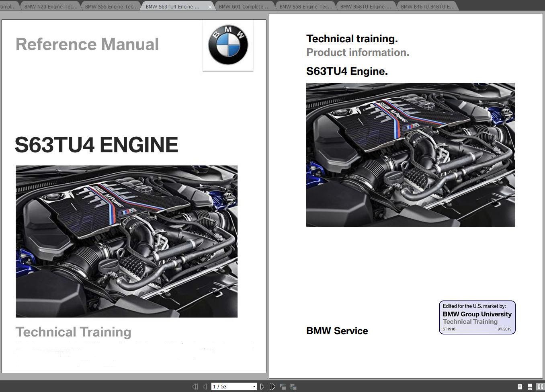Select the single page layout icon

[x=520, y=386]
